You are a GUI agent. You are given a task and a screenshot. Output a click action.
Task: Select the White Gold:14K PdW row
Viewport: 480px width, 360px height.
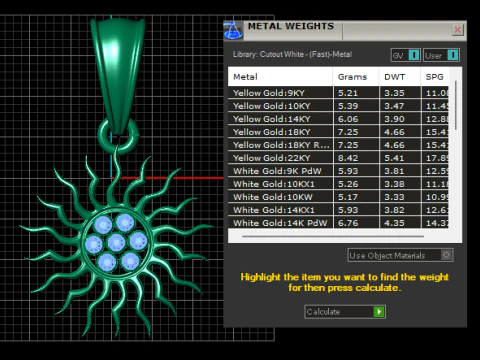[x=338, y=222]
